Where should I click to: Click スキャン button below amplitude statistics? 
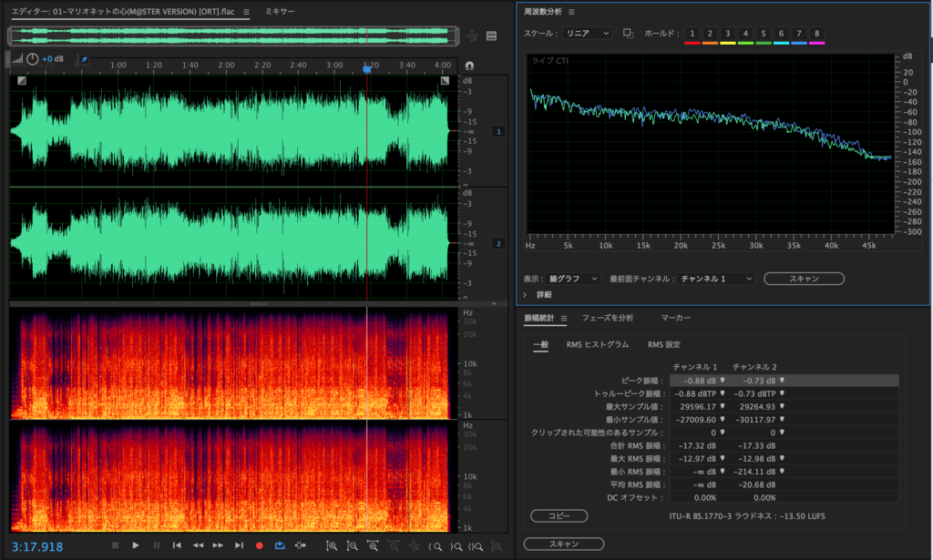pyautogui.click(x=563, y=544)
